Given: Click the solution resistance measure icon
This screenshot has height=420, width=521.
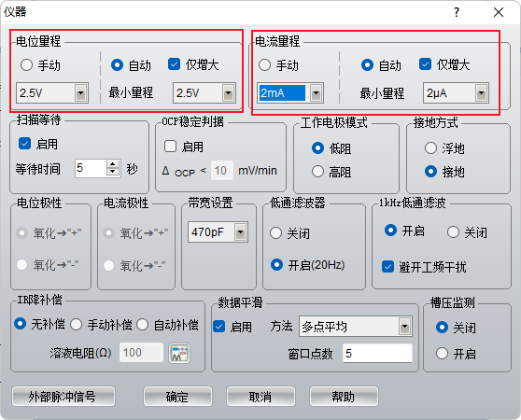Looking at the screenshot, I should [179, 353].
